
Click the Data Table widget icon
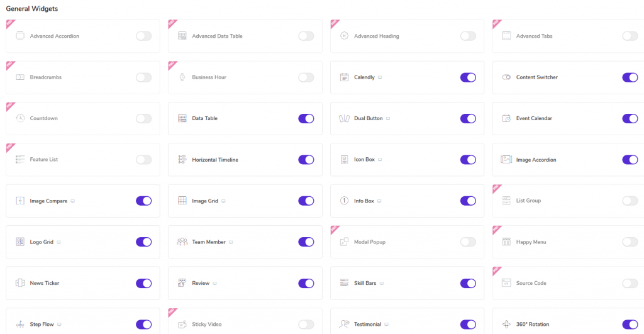coord(182,118)
